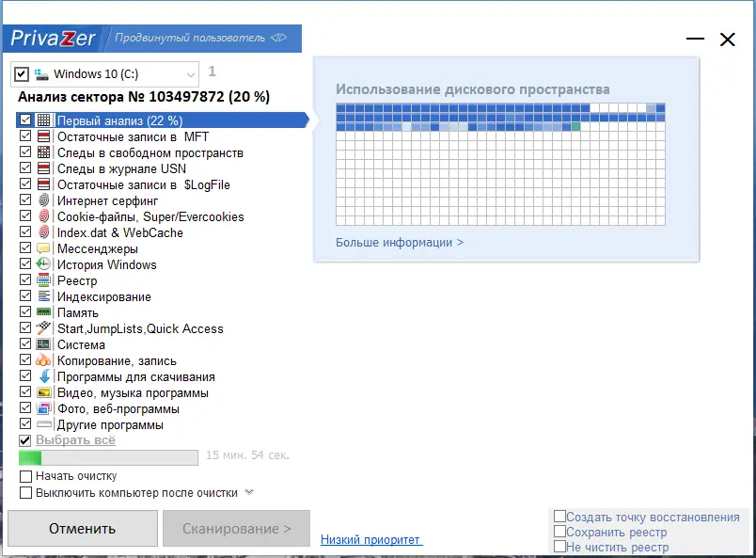Image resolution: width=756 pixels, height=558 pixels.
Task: Click the Выбрать всё link text
Action: (x=76, y=440)
